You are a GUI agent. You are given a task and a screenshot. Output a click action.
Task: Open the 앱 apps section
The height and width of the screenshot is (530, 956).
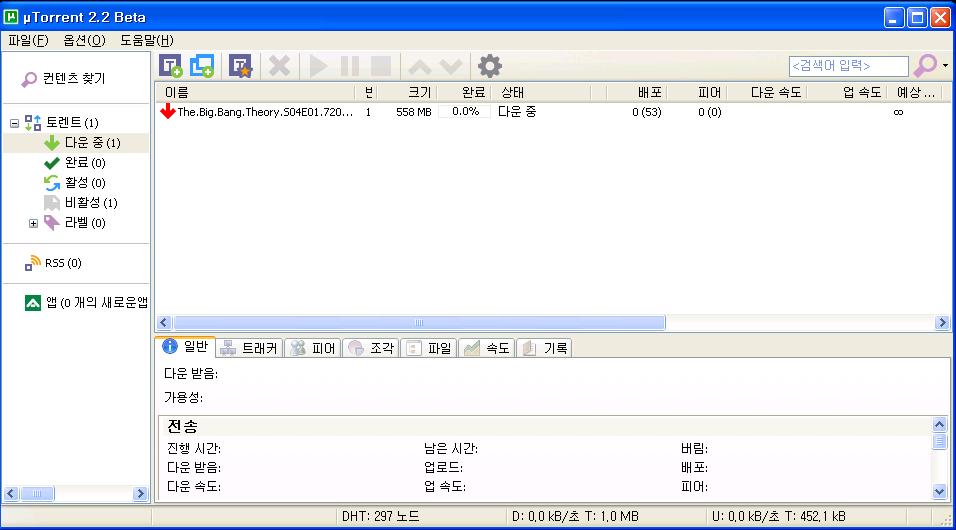click(87, 303)
